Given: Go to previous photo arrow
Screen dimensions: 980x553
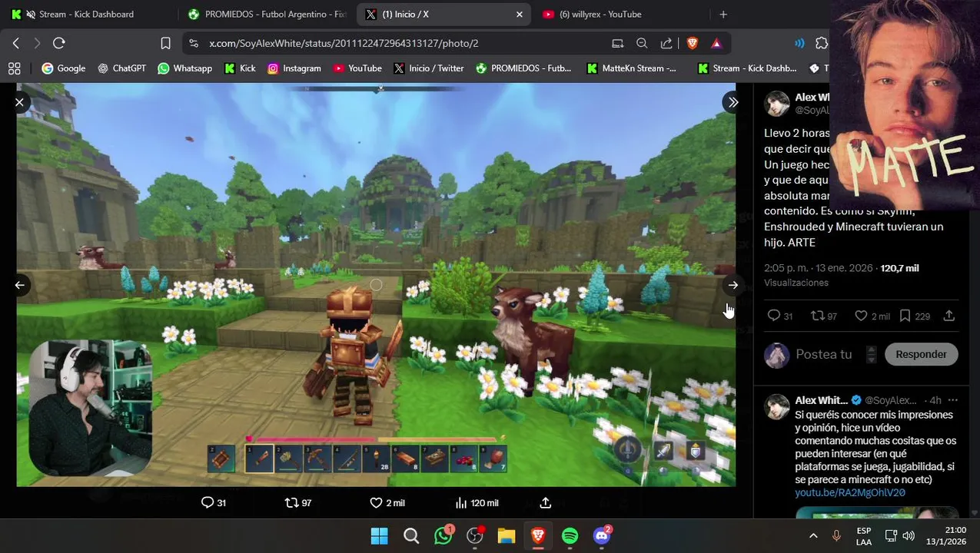Looking at the screenshot, I should [19, 285].
